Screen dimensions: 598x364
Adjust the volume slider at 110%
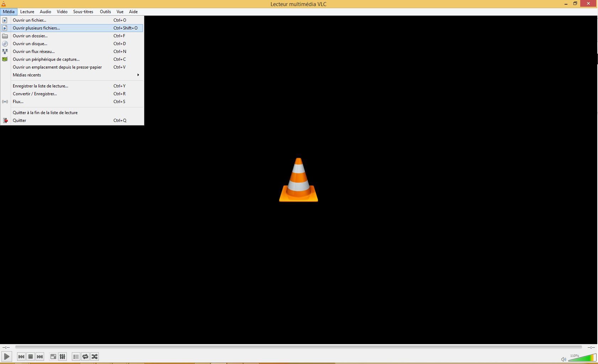(x=582, y=358)
